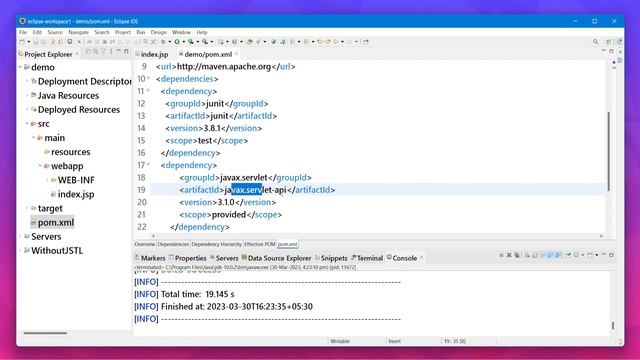Expand the Servers project
Viewport: 640px width, 360px height.
20,236
